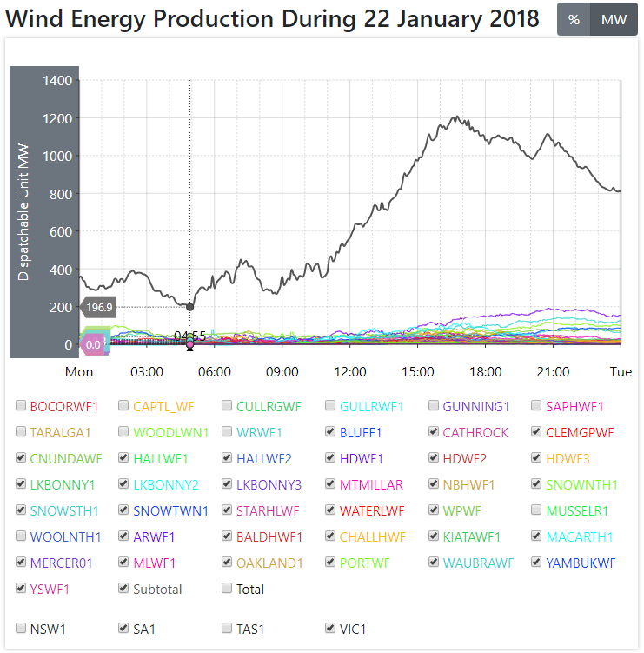Viewport: 644px width, 653px height.
Task: Switch chart units to percent
Action: pyautogui.click(x=574, y=20)
